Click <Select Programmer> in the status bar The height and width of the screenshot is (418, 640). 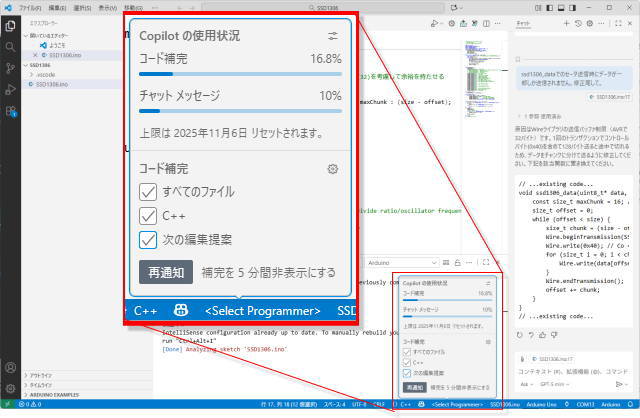pyautogui.click(x=262, y=310)
